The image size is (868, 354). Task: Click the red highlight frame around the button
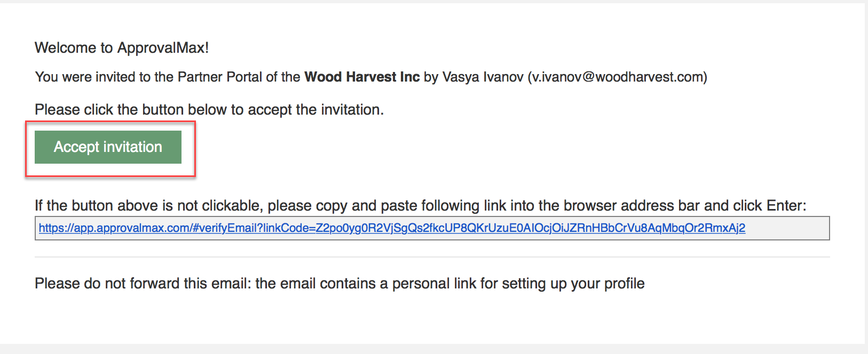111,122
